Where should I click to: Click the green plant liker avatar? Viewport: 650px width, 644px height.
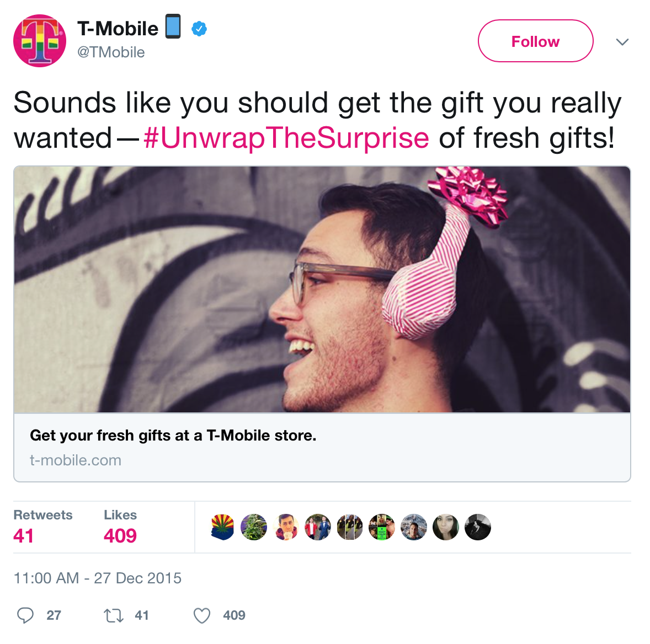254,527
